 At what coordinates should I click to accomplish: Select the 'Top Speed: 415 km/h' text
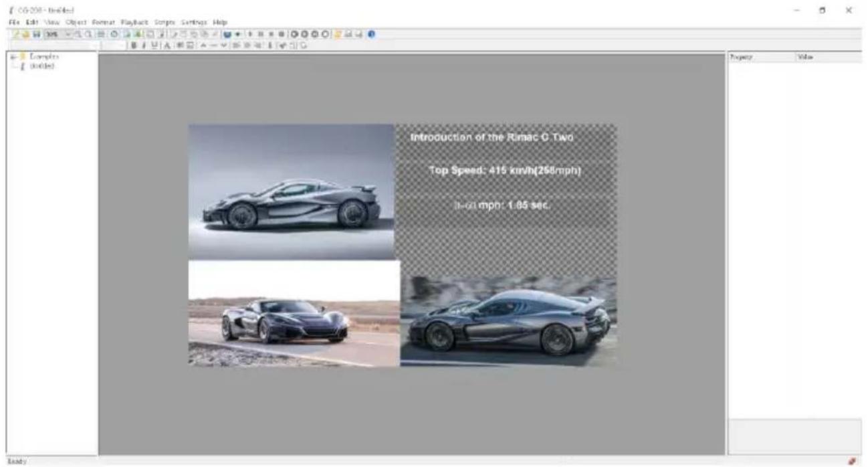506,171
